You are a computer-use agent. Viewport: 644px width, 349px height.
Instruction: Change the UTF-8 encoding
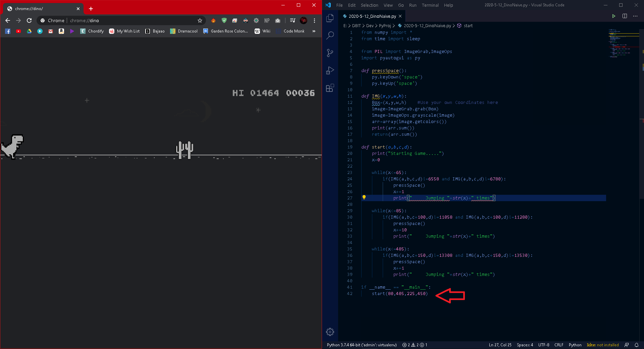544,345
